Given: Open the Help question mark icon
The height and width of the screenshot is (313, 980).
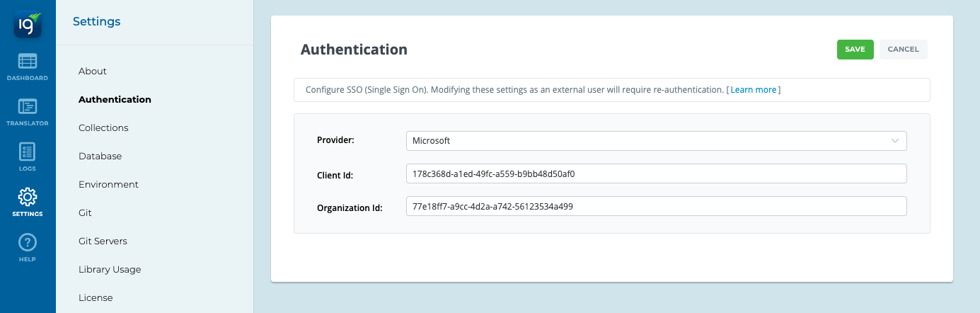Looking at the screenshot, I should tap(28, 244).
